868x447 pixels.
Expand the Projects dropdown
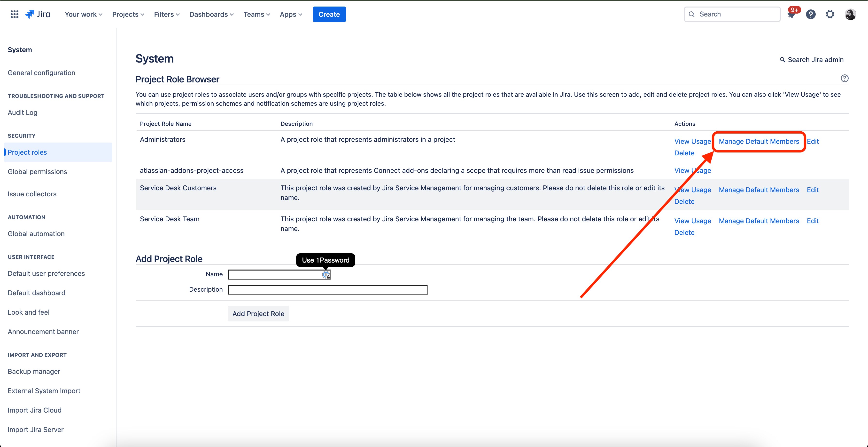(x=128, y=14)
